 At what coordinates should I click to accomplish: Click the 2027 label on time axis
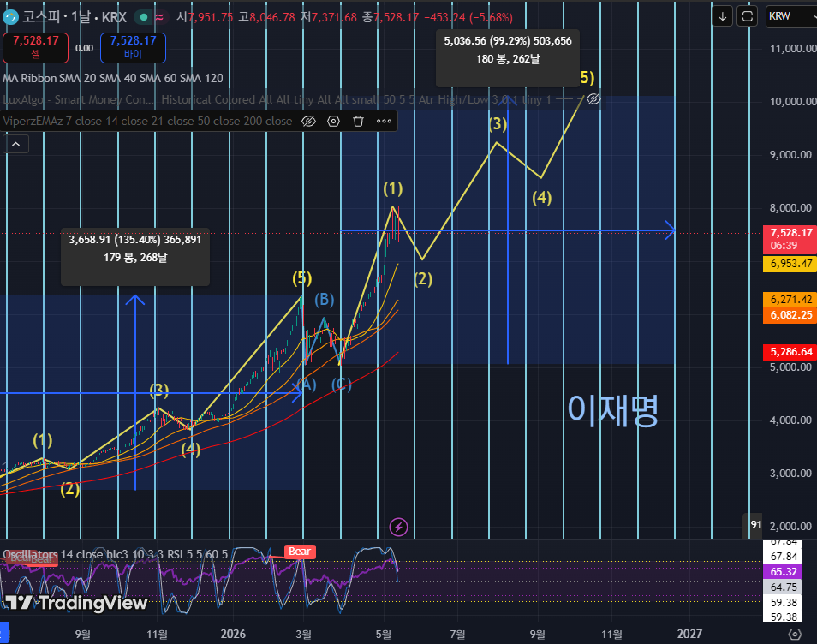click(x=689, y=634)
